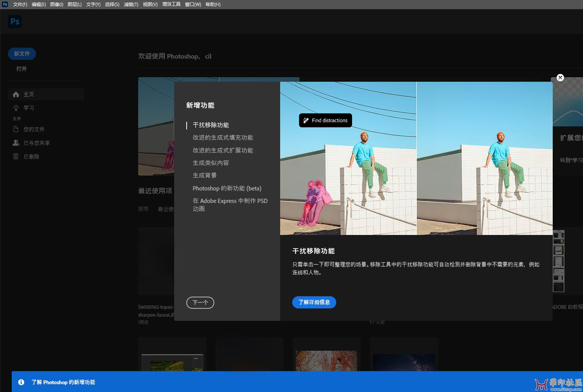Click the Find distractions button in preview

[326, 120]
